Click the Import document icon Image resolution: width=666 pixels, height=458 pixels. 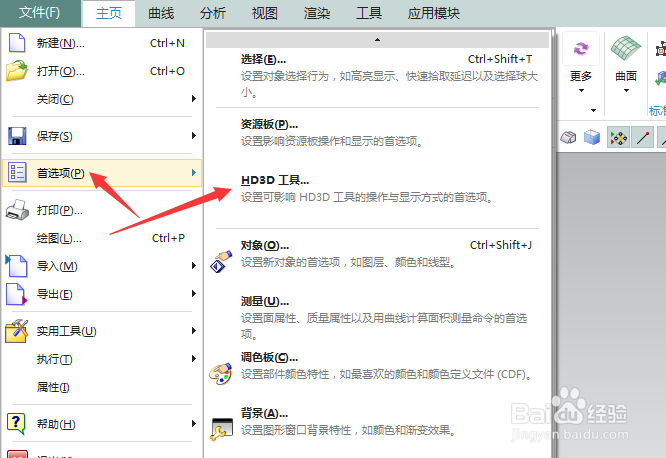[16, 266]
